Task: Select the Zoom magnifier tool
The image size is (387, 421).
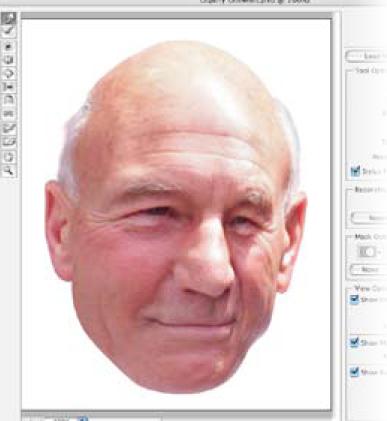Action: [x=9, y=171]
